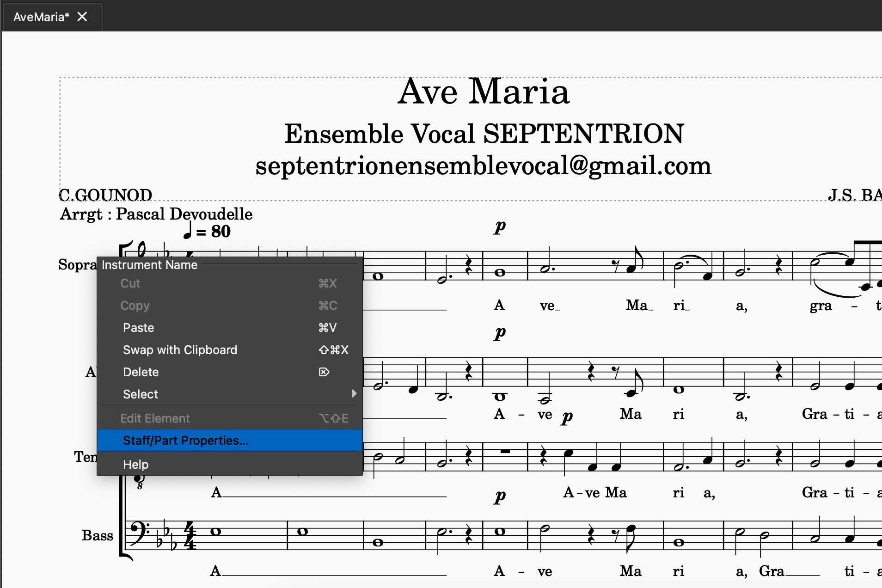Viewport: 882px width, 588px height.
Task: Click Help in the context menu
Action: [x=230, y=465]
